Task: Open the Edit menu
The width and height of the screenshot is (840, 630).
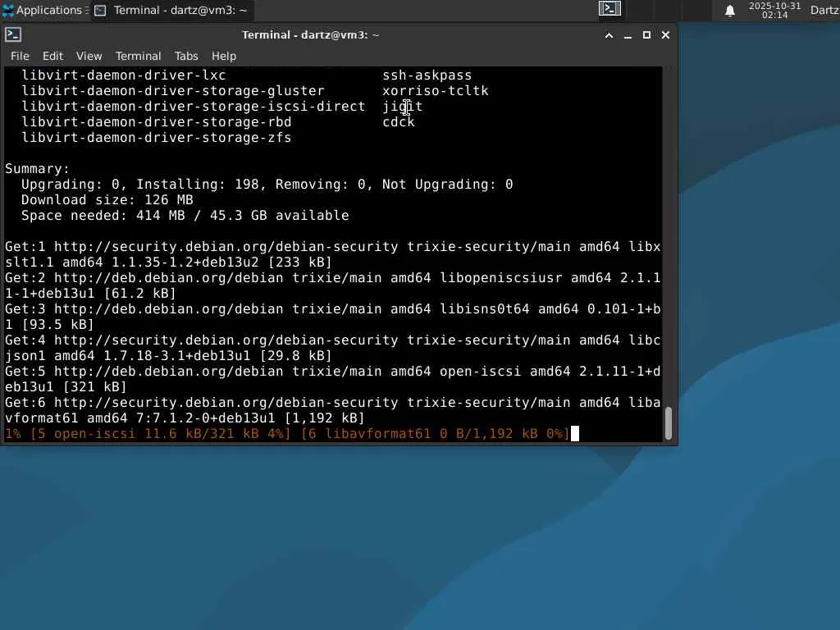Action: coord(52,56)
